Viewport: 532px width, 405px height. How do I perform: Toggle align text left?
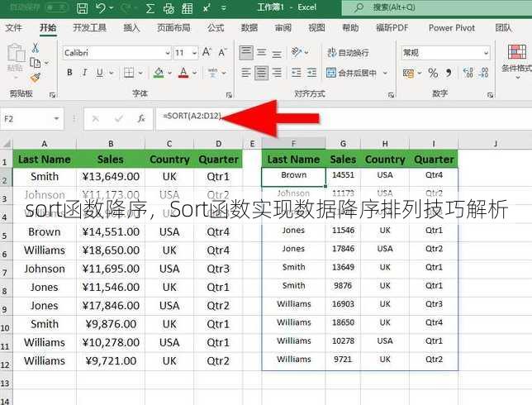[x=246, y=73]
